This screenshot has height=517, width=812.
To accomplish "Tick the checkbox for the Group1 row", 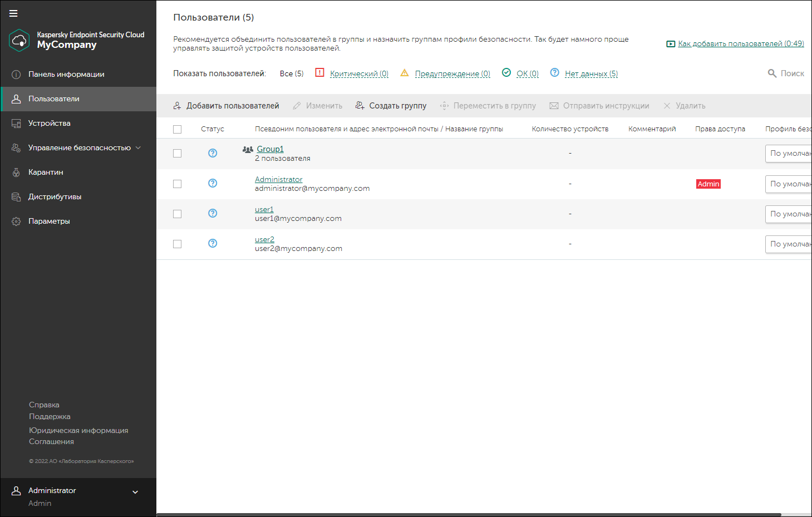I will coord(178,154).
